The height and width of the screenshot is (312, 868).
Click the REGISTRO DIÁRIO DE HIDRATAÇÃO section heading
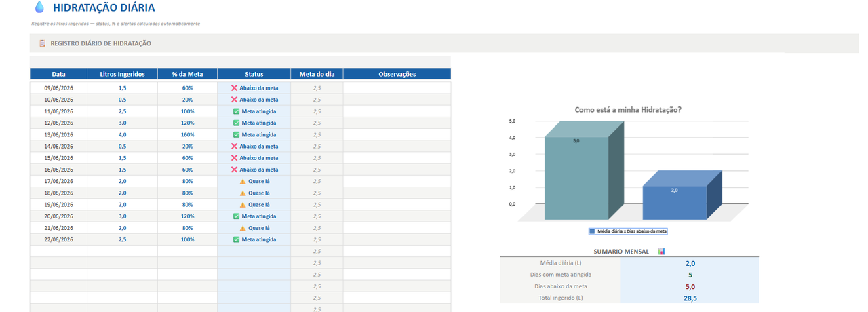point(100,43)
